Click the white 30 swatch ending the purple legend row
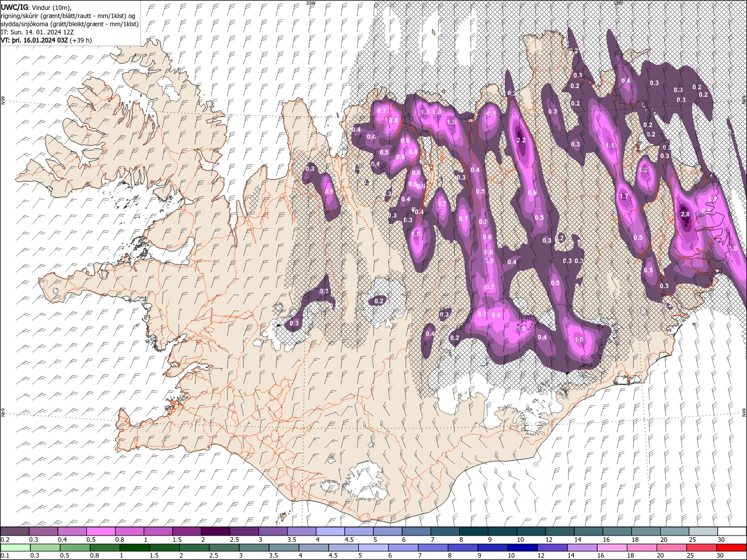The image size is (747, 560). pyautogui.click(x=732, y=531)
